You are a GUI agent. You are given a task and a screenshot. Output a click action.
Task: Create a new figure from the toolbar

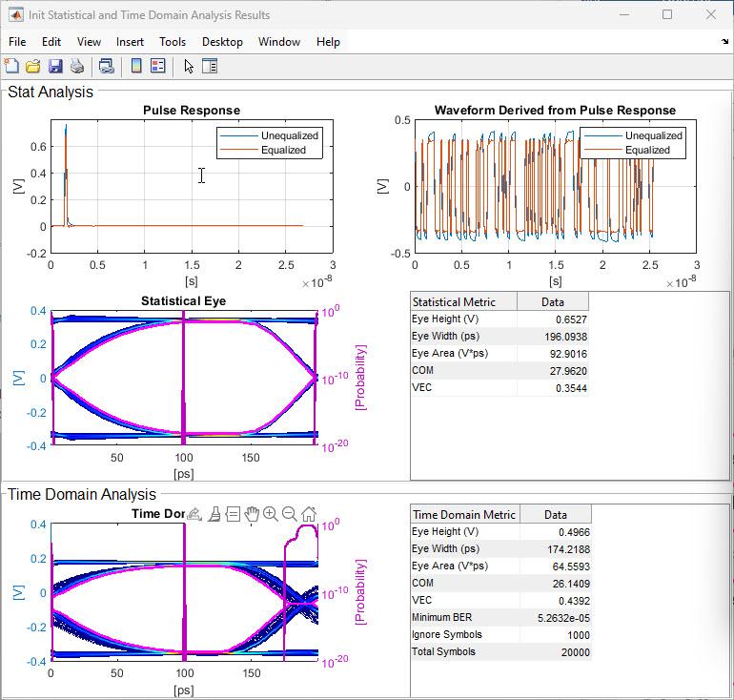pyautogui.click(x=11, y=66)
